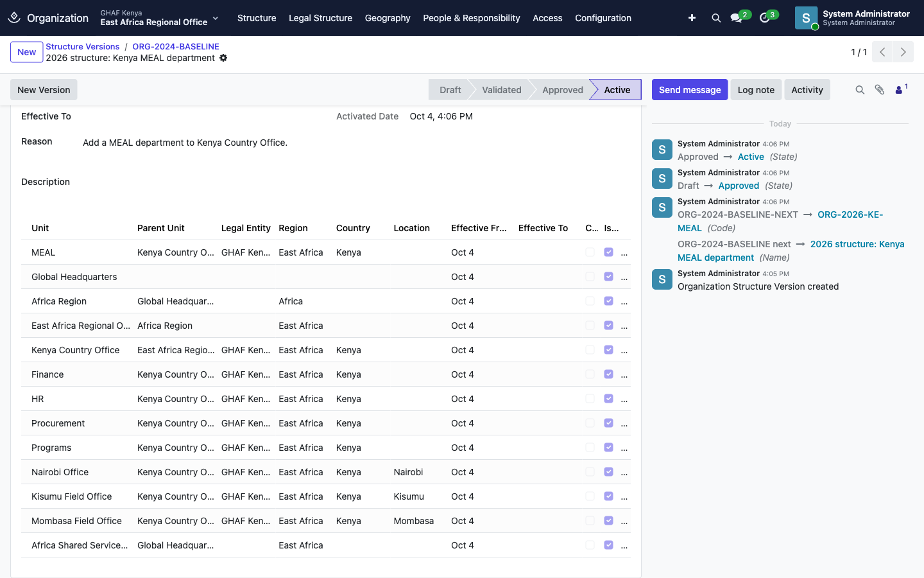Click the plus quick-create icon in navbar
Screen dimensions: 924x578
click(x=692, y=18)
